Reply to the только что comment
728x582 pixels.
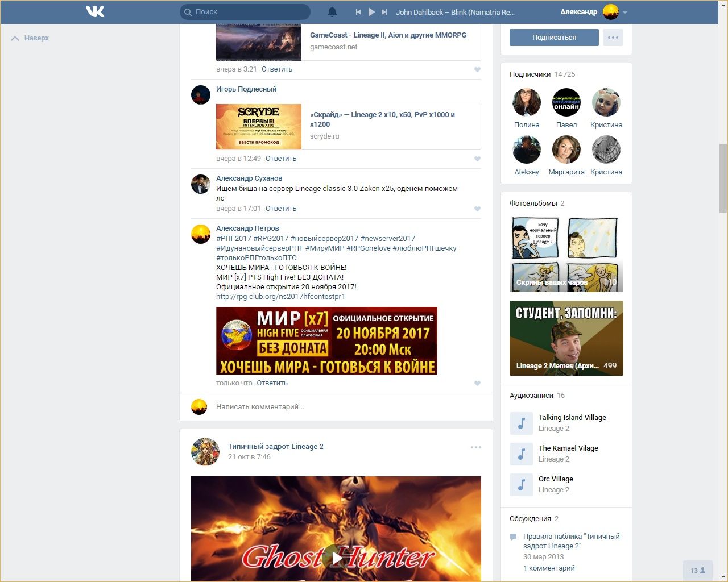point(272,383)
